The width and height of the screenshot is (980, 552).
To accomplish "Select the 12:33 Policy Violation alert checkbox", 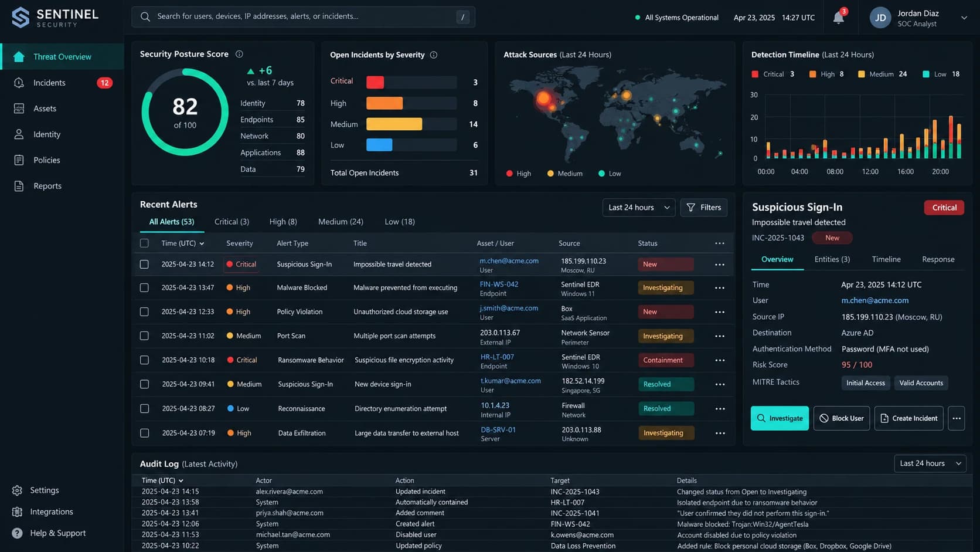I will 144,312.
